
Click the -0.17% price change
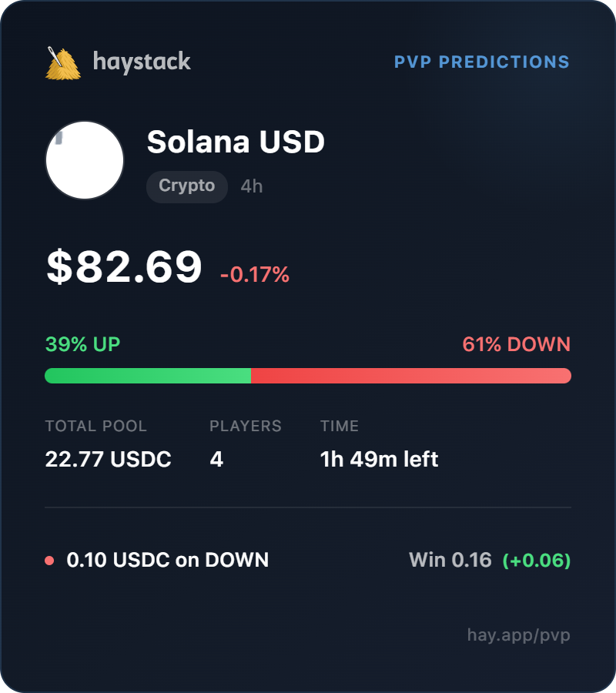(255, 274)
